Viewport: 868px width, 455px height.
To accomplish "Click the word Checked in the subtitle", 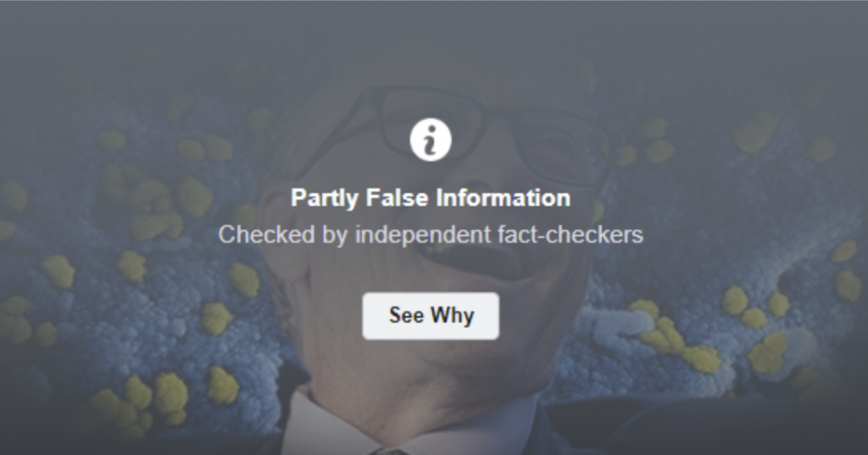I will (x=266, y=235).
